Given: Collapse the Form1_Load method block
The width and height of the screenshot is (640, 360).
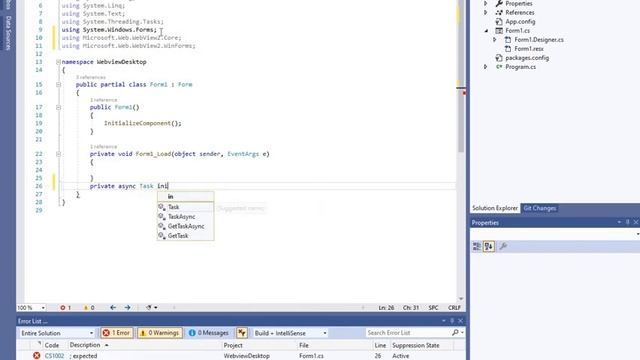Looking at the screenshot, I should pyautogui.click(x=58, y=154).
